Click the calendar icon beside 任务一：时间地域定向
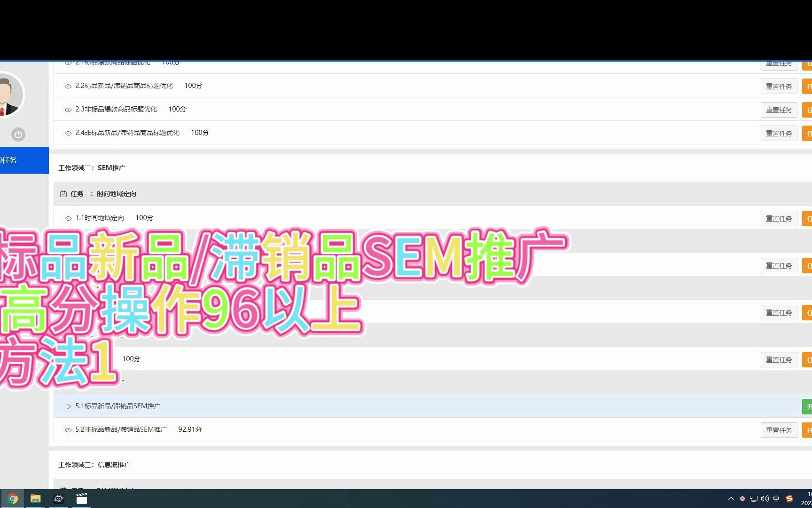The height and width of the screenshot is (508, 812). tap(64, 193)
